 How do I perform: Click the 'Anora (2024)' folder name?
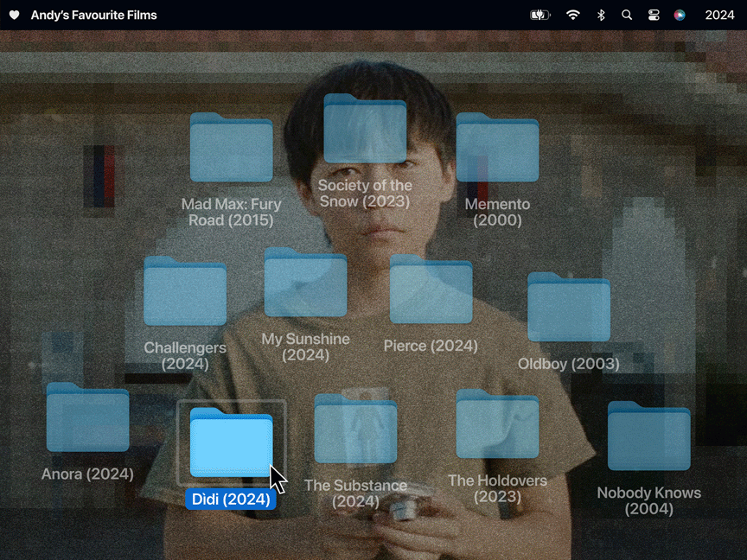pyautogui.click(x=87, y=474)
